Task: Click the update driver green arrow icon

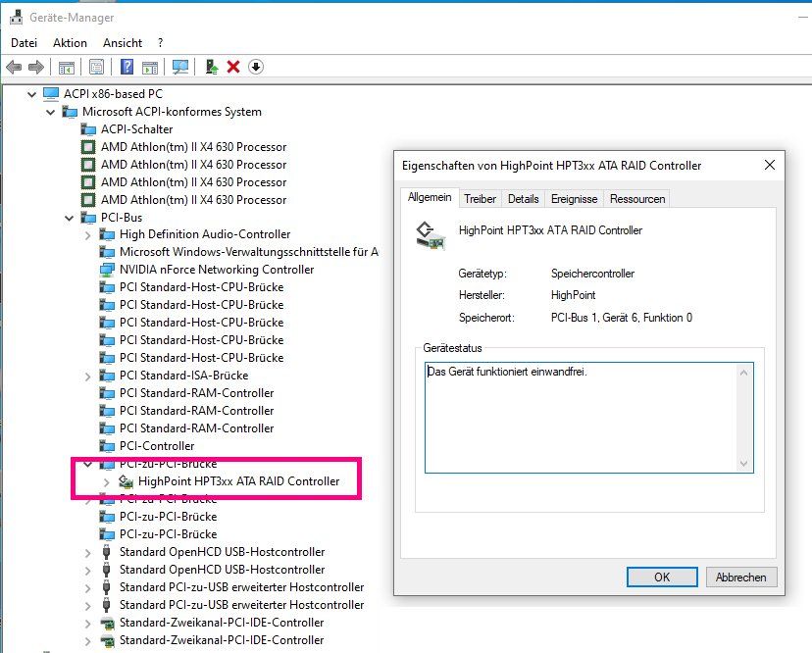Action: [x=211, y=67]
